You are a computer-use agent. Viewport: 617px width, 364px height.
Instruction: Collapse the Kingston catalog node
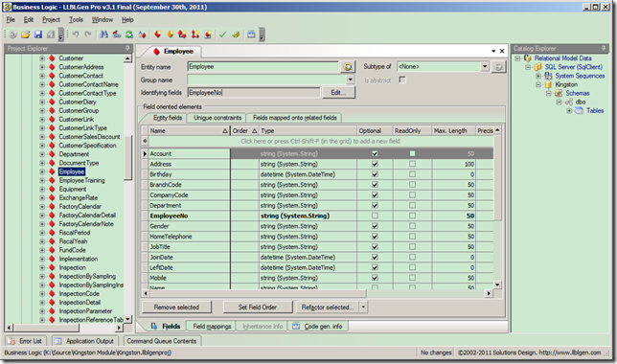(x=537, y=84)
